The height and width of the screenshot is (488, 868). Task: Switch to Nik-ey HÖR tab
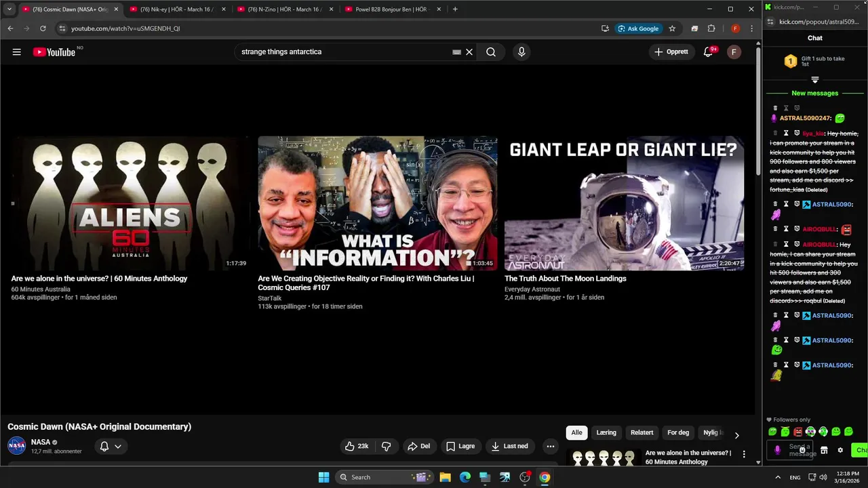[176, 9]
